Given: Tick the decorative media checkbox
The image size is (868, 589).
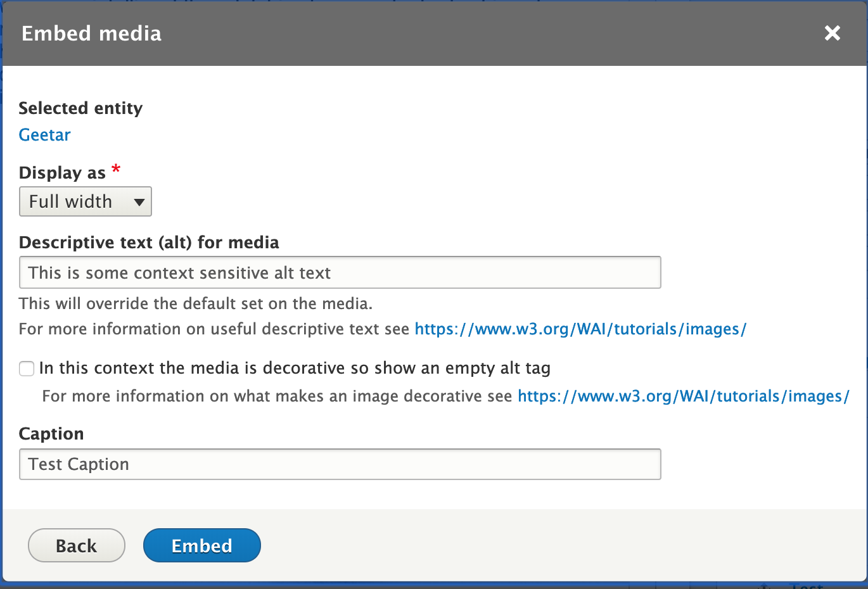Looking at the screenshot, I should click(27, 369).
